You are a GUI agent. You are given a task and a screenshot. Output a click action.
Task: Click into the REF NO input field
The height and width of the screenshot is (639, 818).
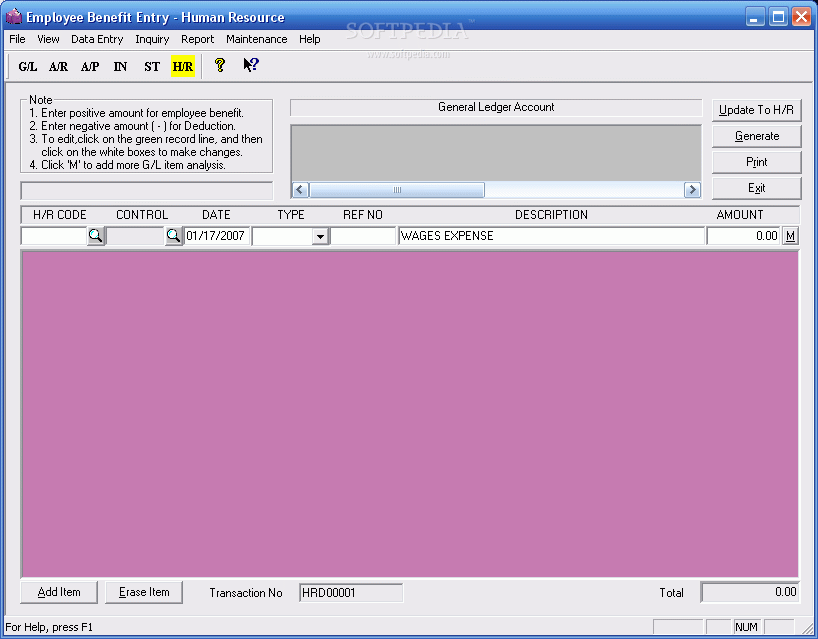pyautogui.click(x=363, y=236)
